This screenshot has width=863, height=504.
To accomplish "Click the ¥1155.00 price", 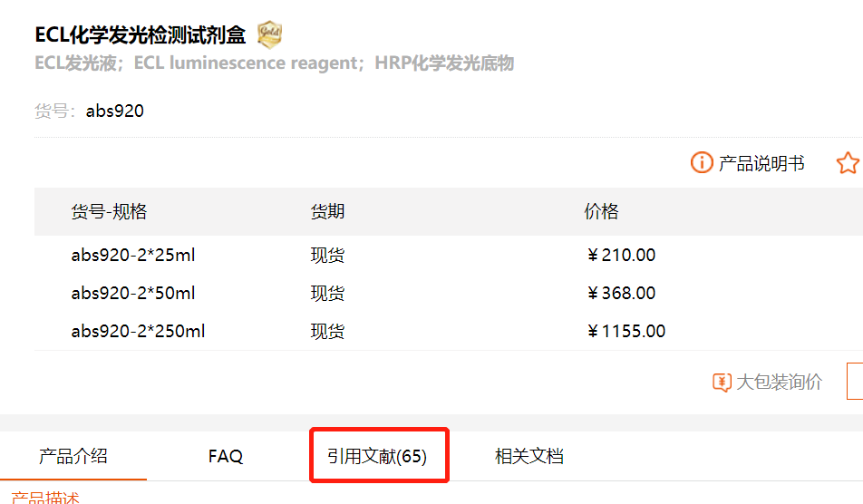I will click(x=625, y=332).
